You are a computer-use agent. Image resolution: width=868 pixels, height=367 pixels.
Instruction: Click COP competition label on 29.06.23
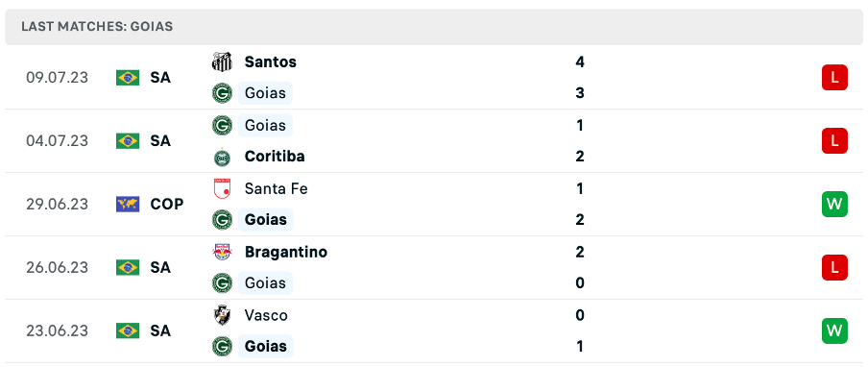pyautogui.click(x=167, y=205)
